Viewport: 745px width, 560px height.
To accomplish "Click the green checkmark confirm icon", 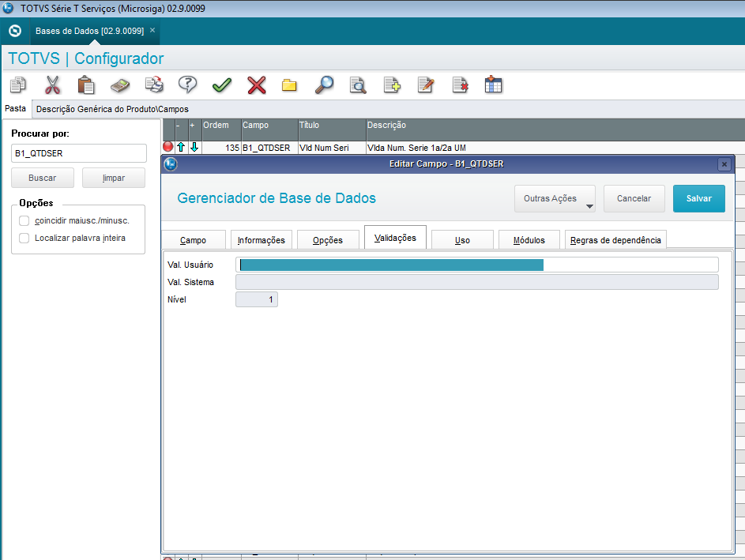I will pyautogui.click(x=222, y=85).
